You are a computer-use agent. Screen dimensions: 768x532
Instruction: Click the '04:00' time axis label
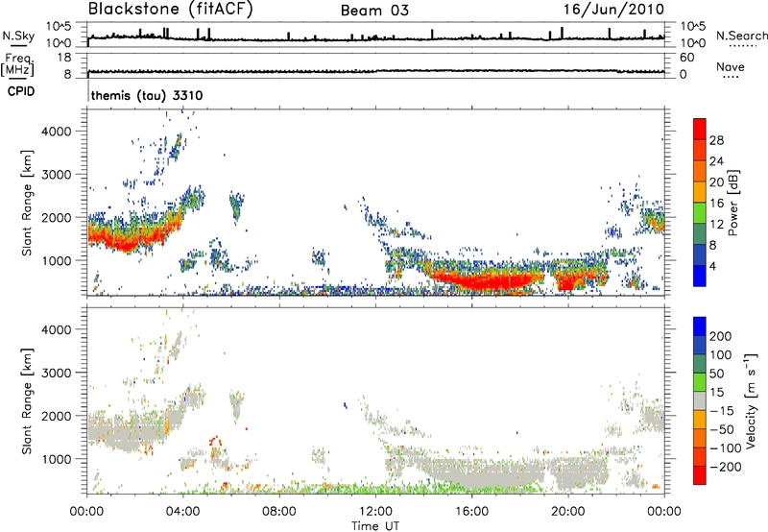click(x=183, y=512)
